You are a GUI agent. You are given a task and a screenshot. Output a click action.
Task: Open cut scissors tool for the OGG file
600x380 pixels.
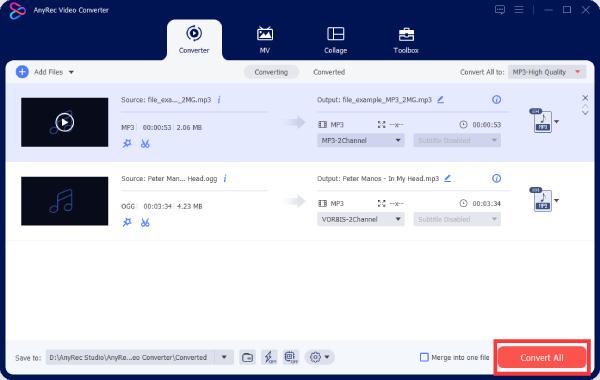pyautogui.click(x=145, y=222)
